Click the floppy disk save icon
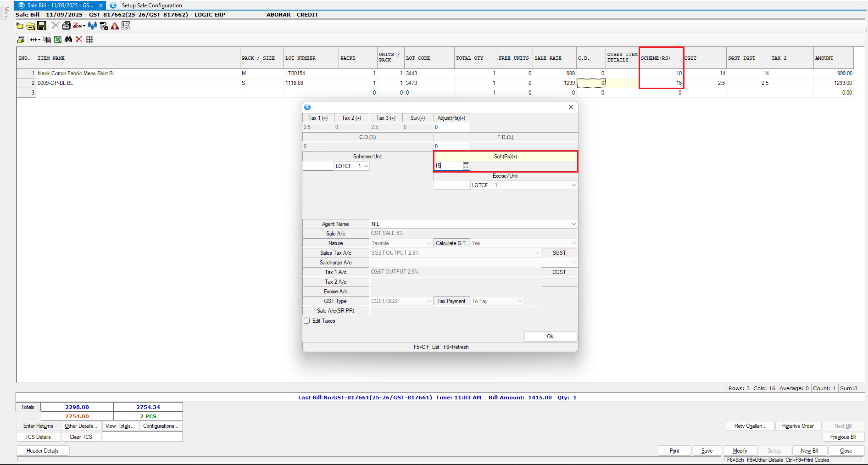Viewport: 868px width, 465px height. coord(42,26)
